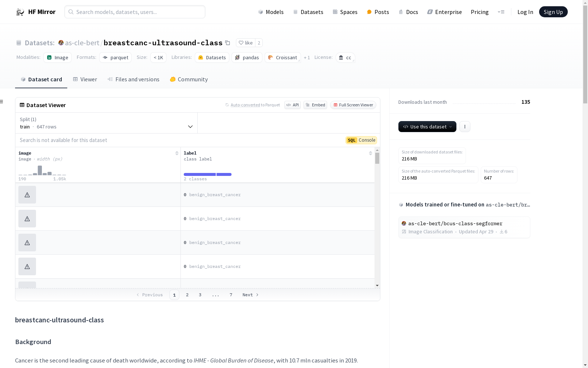Viewport: 588px width, 368px height.
Task: Open the Pricing page
Action: [480, 12]
